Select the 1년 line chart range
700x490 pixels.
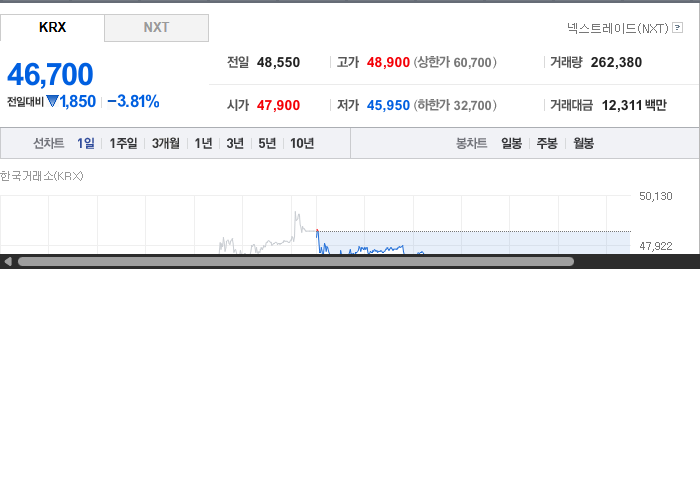tap(203, 143)
